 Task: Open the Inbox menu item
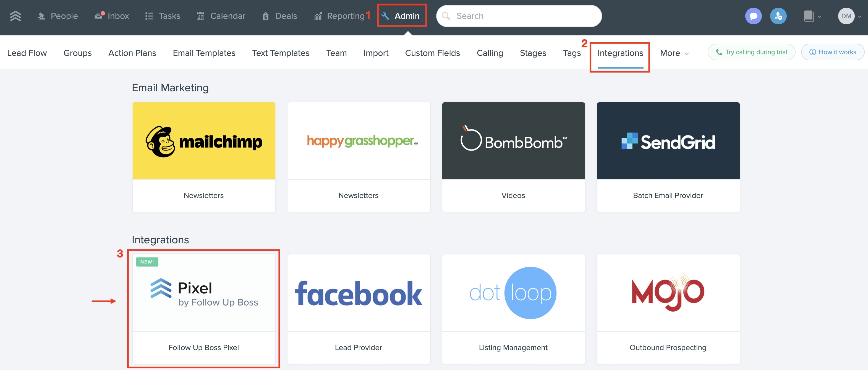111,16
